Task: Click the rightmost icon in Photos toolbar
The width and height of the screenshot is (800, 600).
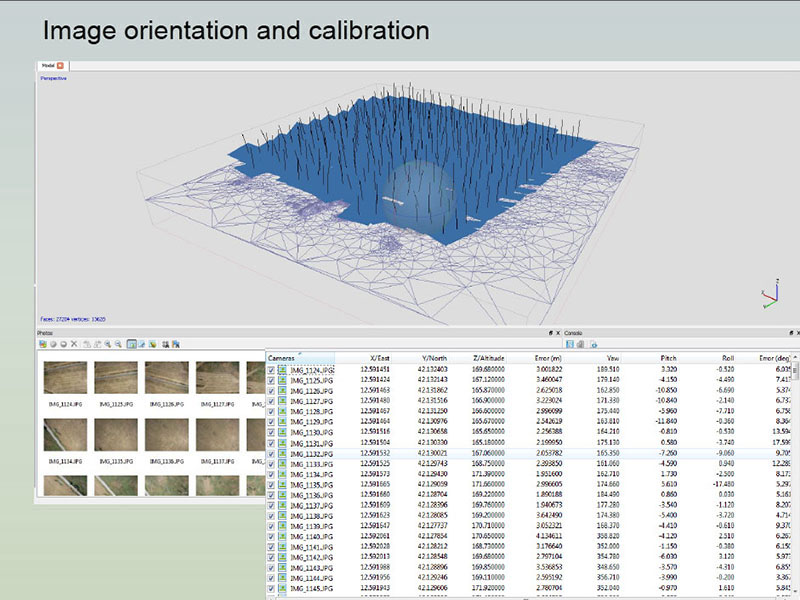Action: [x=176, y=344]
